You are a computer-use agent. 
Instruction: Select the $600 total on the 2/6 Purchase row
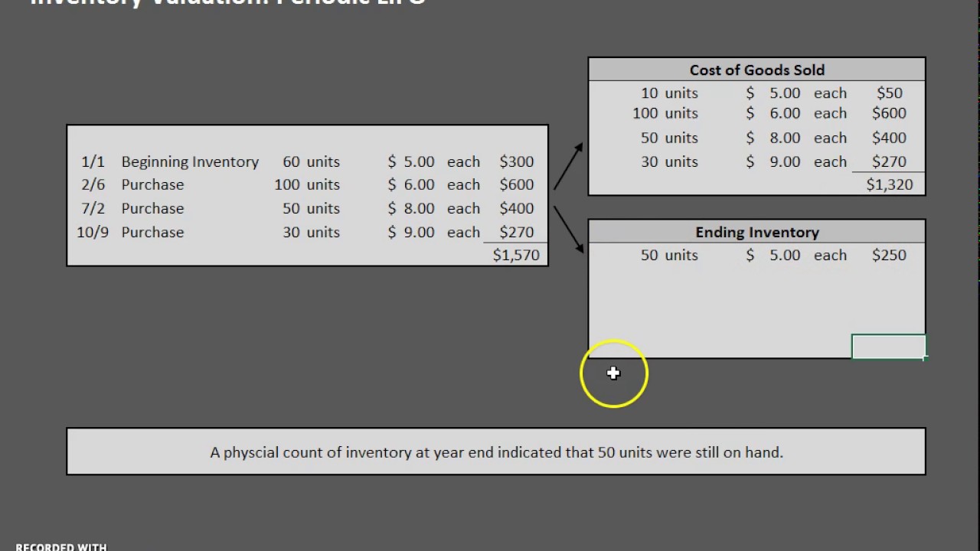tap(517, 184)
